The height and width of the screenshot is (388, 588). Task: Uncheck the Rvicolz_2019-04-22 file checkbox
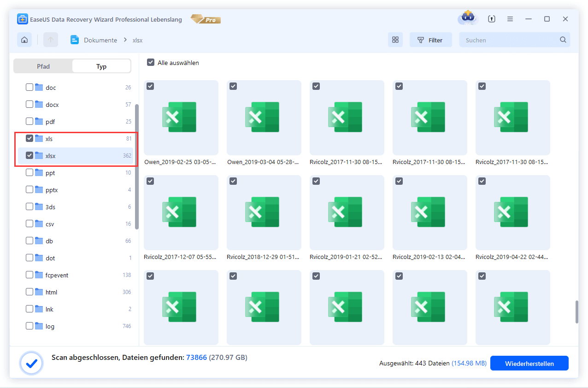tap(482, 181)
